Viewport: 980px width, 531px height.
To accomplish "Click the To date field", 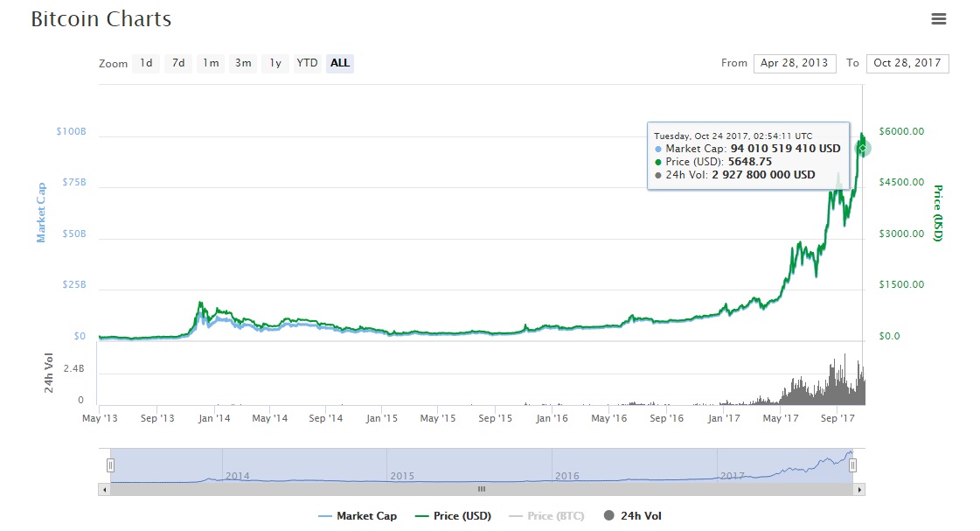I will point(907,63).
